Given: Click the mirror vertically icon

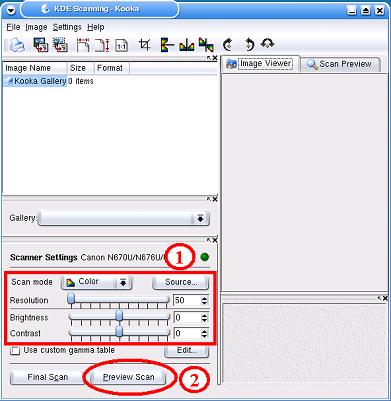Looking at the screenshot, I should pyautogui.click(x=167, y=45).
